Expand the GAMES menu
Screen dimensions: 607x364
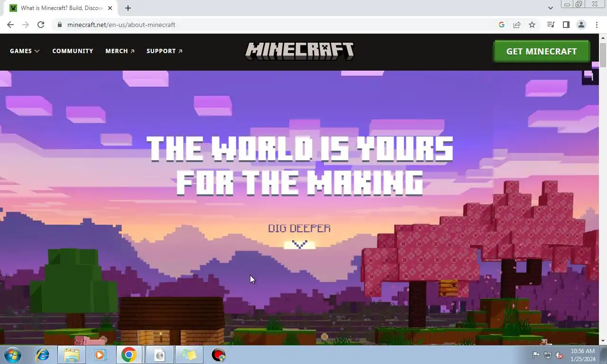[25, 51]
